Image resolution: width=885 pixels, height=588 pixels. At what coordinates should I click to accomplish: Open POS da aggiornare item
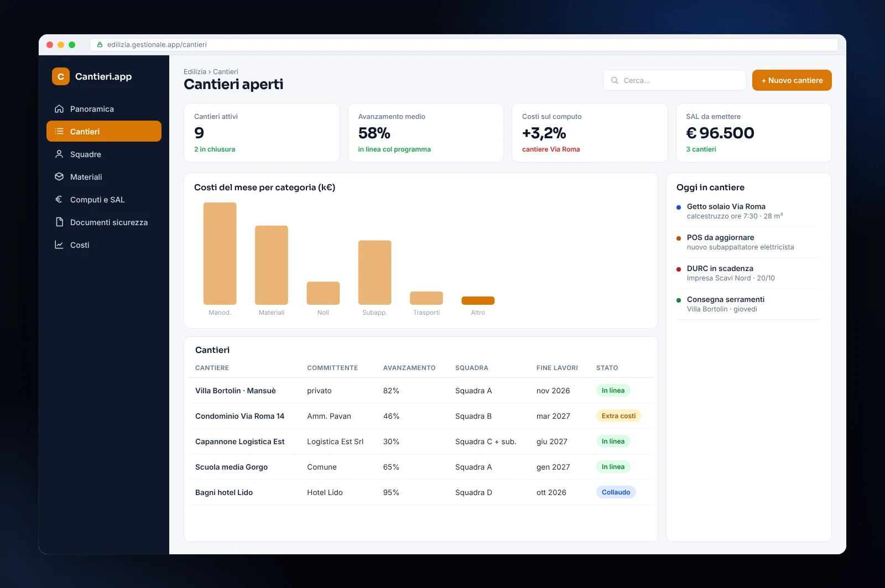[748, 242]
